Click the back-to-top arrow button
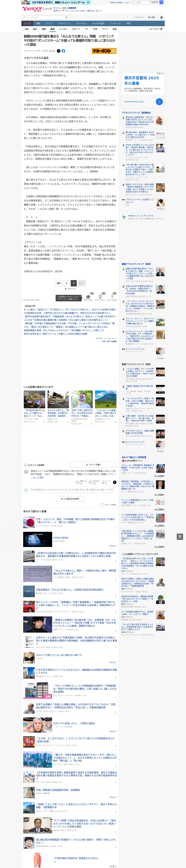Screen dimensions: 186x868 point(180,536)
